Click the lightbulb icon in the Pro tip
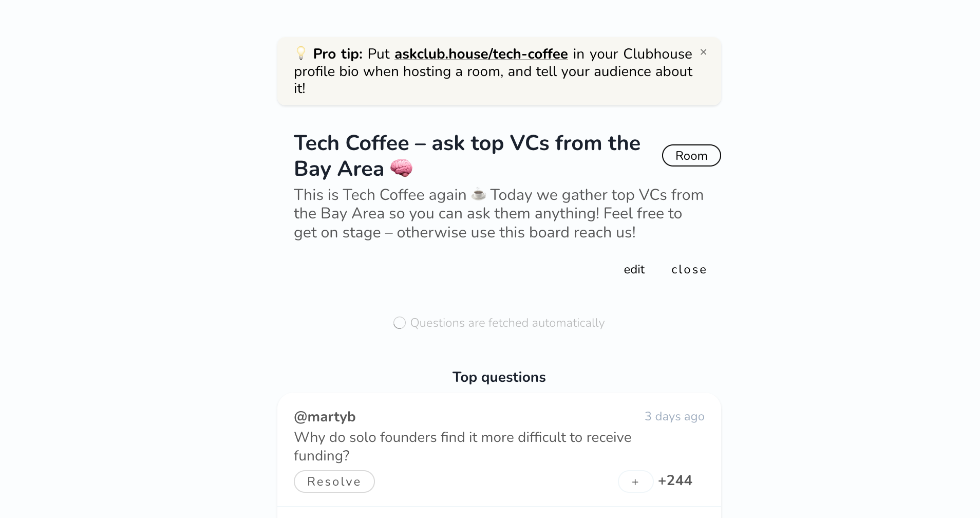Viewport: 980px width, 518px height. pyautogui.click(x=300, y=53)
